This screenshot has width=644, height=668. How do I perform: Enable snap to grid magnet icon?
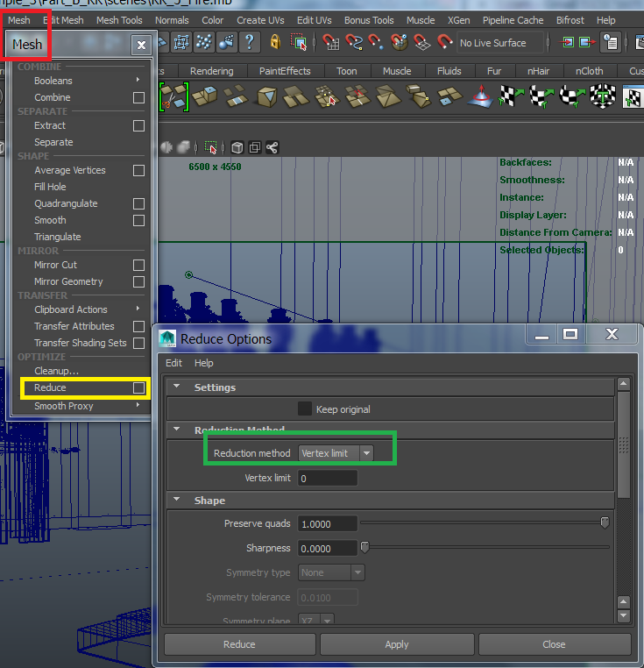(x=331, y=42)
